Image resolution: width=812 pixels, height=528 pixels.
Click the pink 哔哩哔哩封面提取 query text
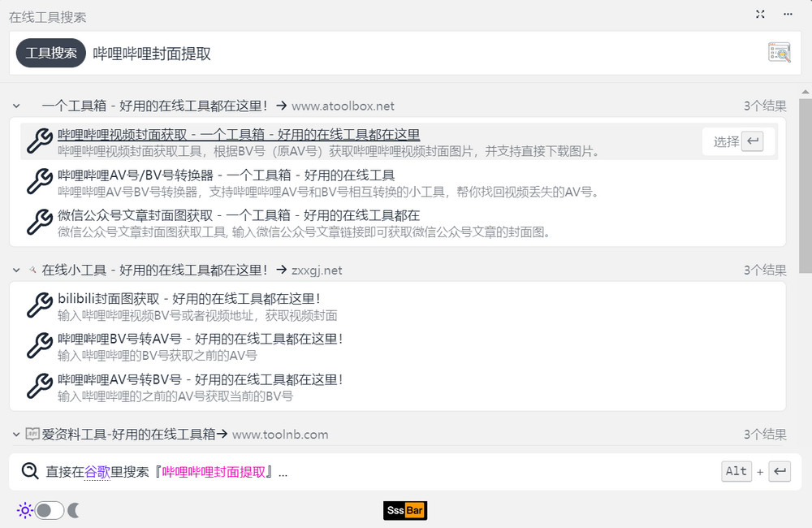pyautogui.click(x=214, y=471)
